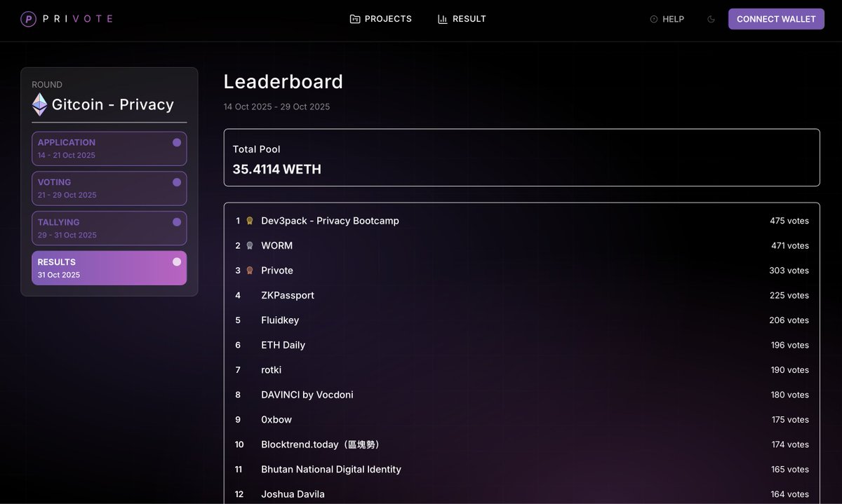The height and width of the screenshot is (504, 842).
Task: Click the 471 votes count
Action: pyautogui.click(x=789, y=245)
